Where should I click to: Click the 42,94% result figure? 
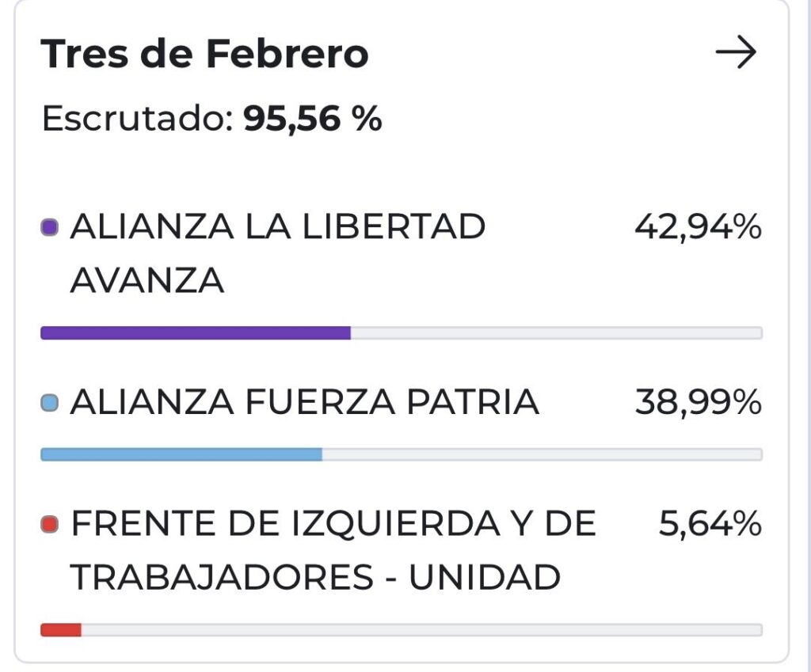698,229
